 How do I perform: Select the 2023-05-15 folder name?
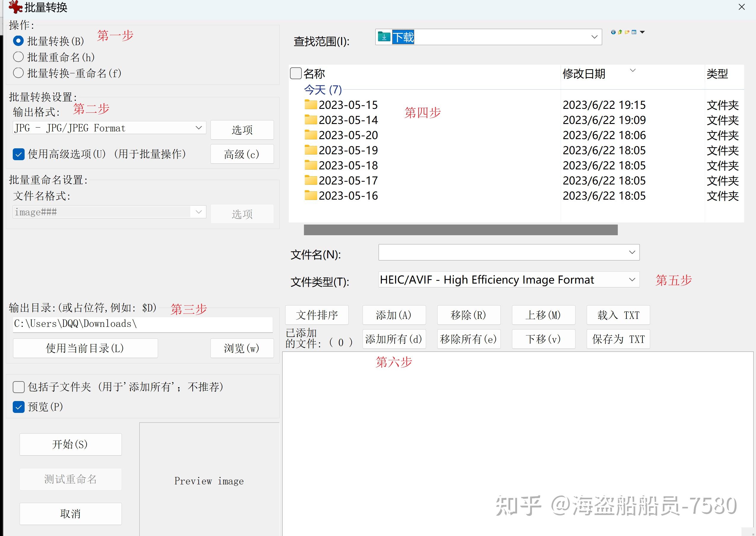(x=348, y=105)
